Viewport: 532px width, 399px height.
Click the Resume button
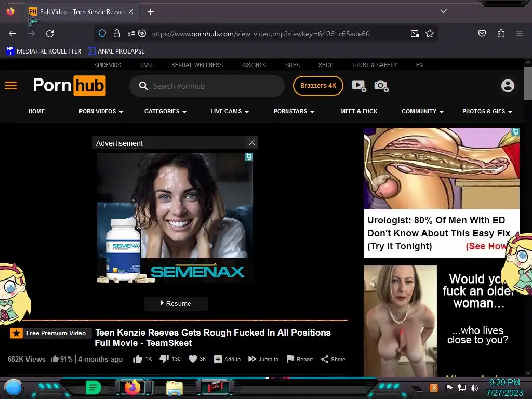(x=176, y=303)
